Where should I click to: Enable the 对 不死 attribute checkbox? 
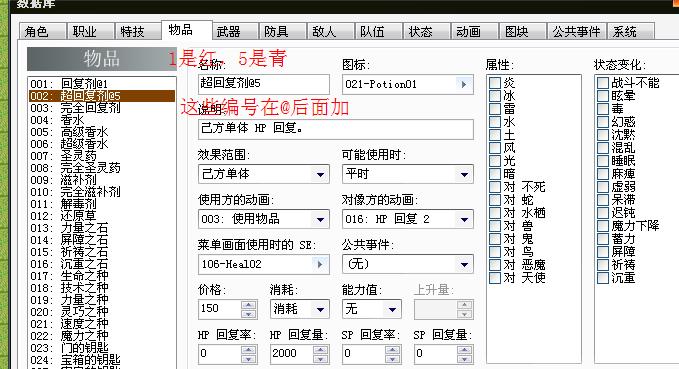tap(495, 187)
